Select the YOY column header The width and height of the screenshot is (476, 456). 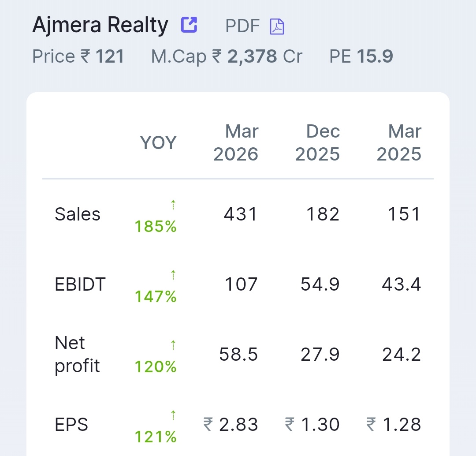tap(158, 142)
